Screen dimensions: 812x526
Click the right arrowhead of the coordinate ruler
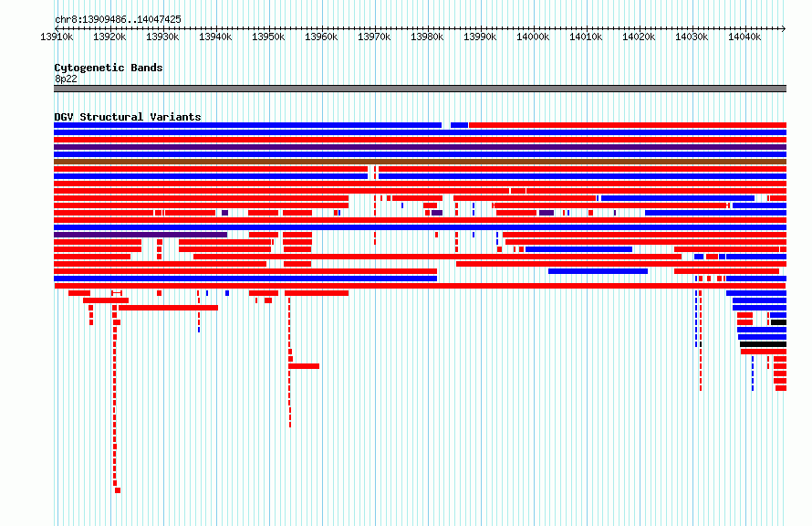click(784, 28)
